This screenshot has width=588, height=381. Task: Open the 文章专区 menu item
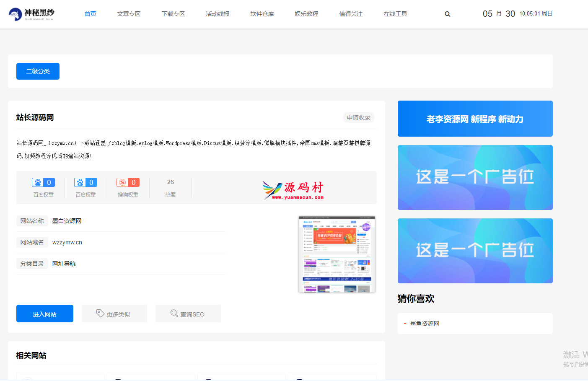click(x=129, y=14)
